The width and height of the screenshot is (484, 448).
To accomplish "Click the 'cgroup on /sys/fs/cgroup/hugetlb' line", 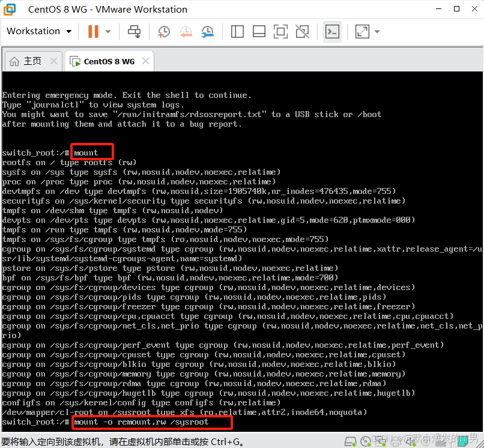I will click(x=208, y=393).
